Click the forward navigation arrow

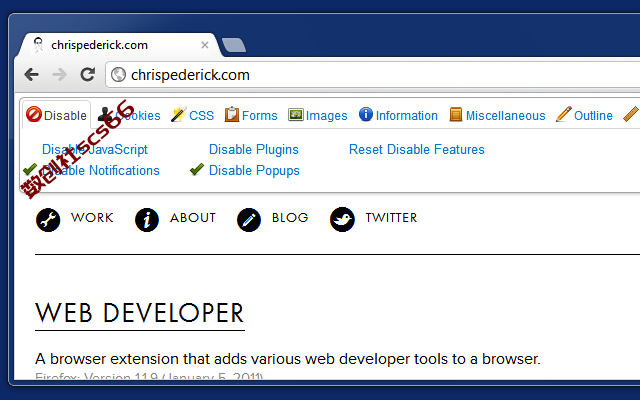[x=60, y=75]
